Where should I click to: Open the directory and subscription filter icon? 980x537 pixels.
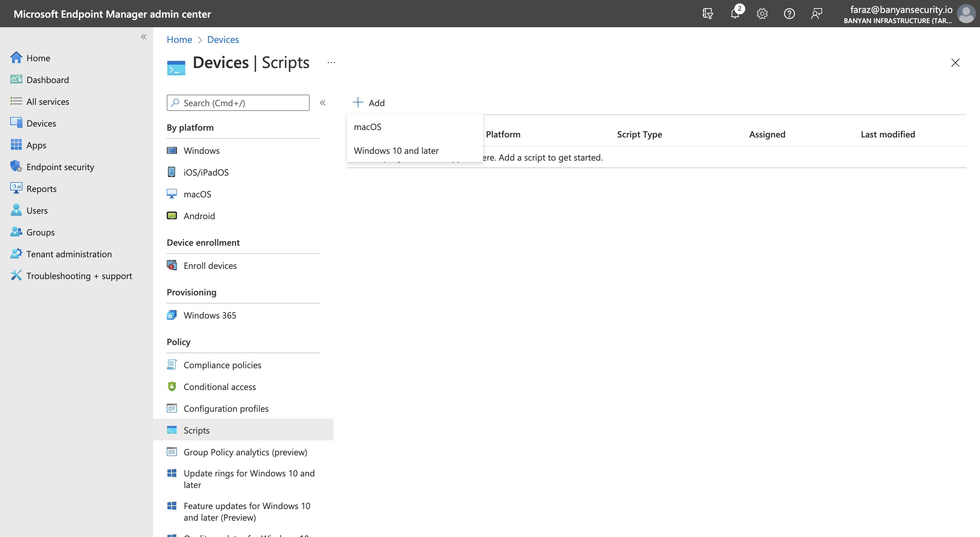coord(708,14)
